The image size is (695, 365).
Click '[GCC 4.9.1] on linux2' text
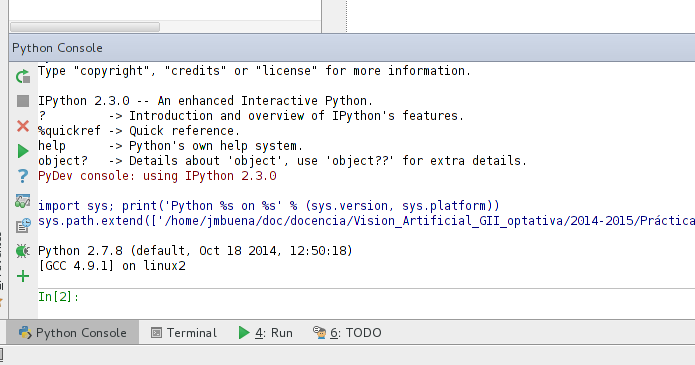112,266
